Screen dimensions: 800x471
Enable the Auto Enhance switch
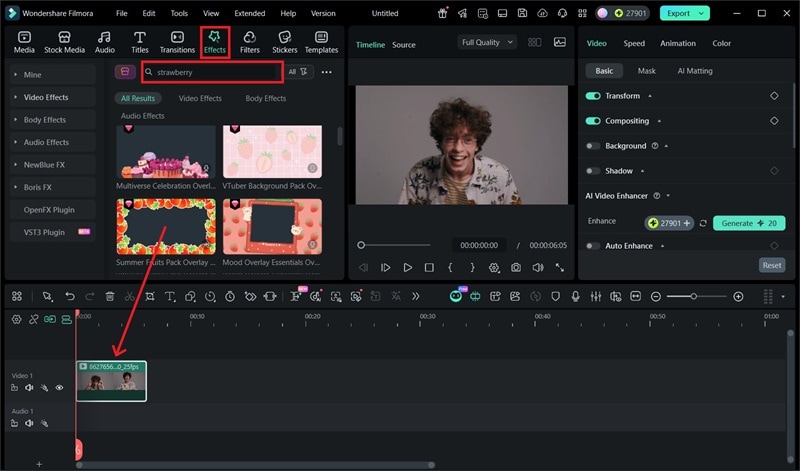coord(593,246)
